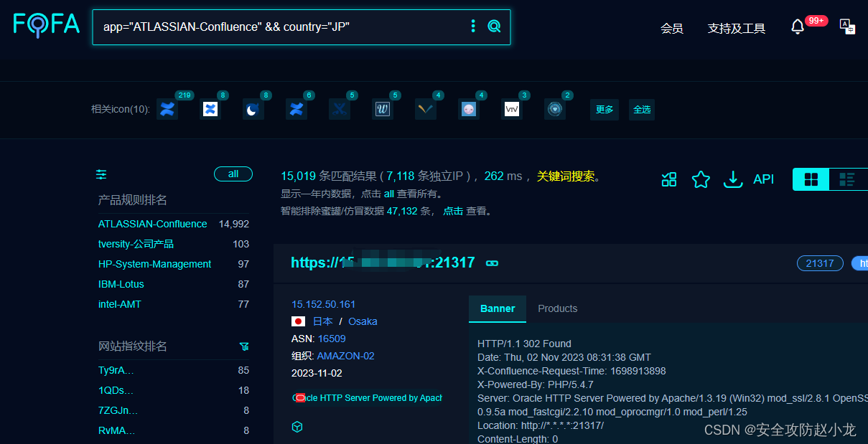Viewport: 868px width, 444px height.
Task: Click the Oracle HTTP Server title text
Action: point(367,397)
